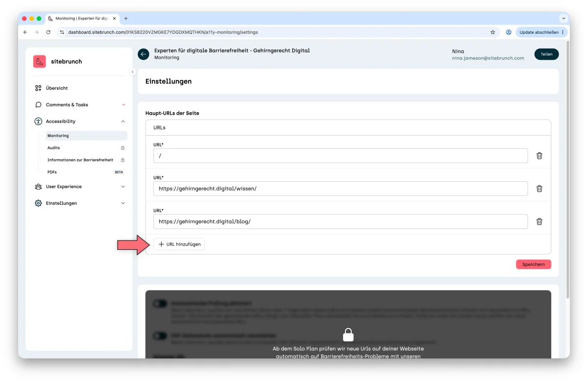588x382 pixels.
Task: Click the Accessibility figure icon
Action: click(x=38, y=121)
